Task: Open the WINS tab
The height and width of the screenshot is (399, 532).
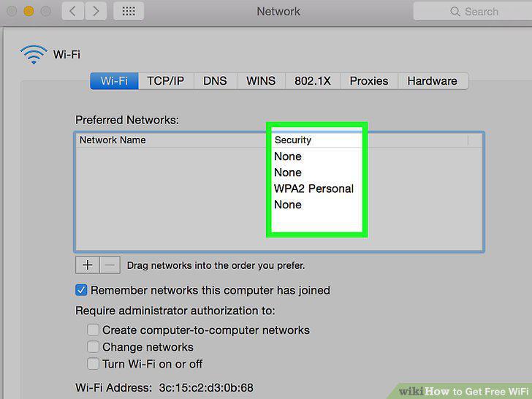Action: click(x=261, y=81)
